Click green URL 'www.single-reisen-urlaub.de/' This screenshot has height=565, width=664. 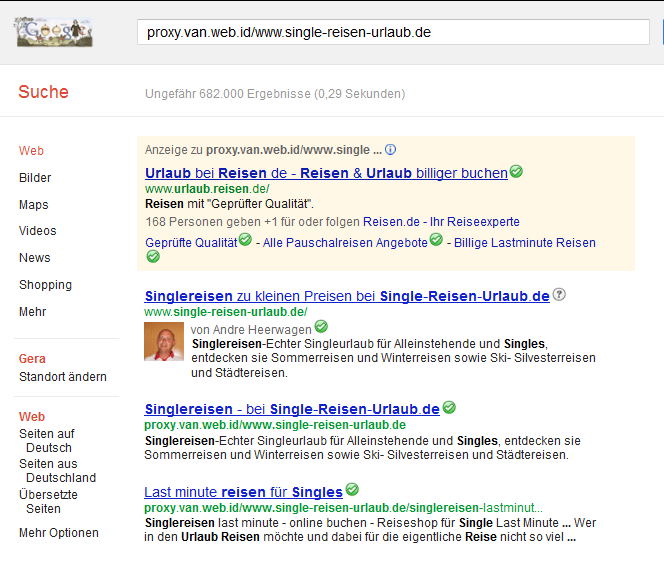[226, 312]
